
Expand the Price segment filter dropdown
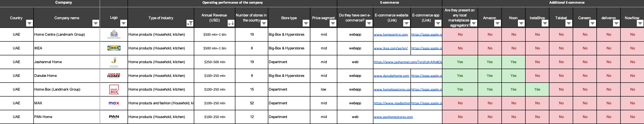(333, 23)
